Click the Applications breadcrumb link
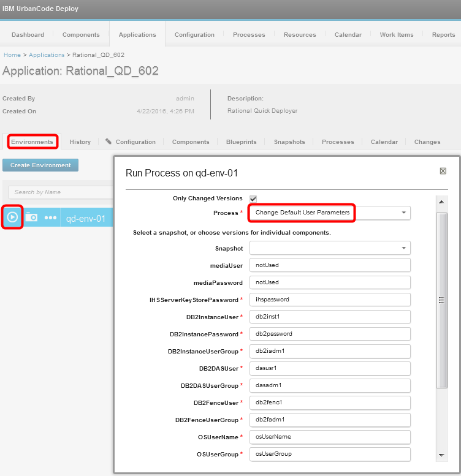 click(47, 55)
